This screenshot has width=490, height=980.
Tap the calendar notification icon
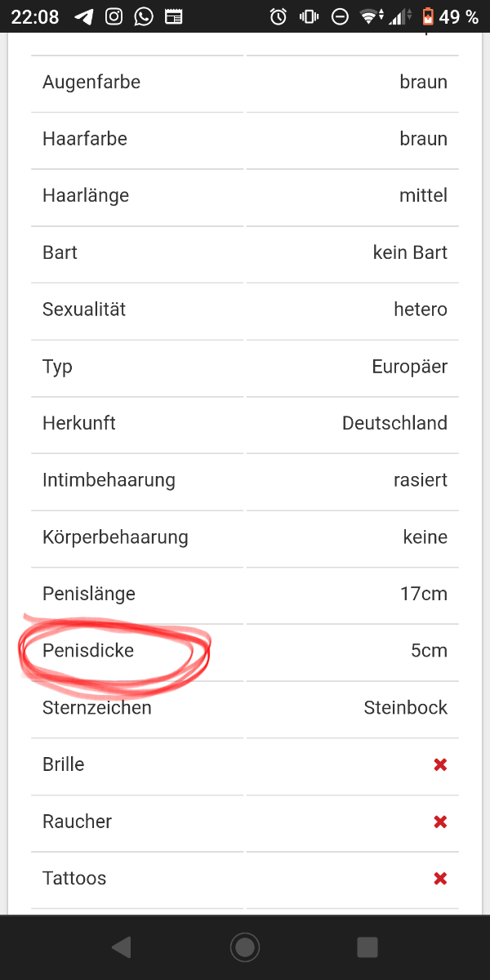[172, 16]
